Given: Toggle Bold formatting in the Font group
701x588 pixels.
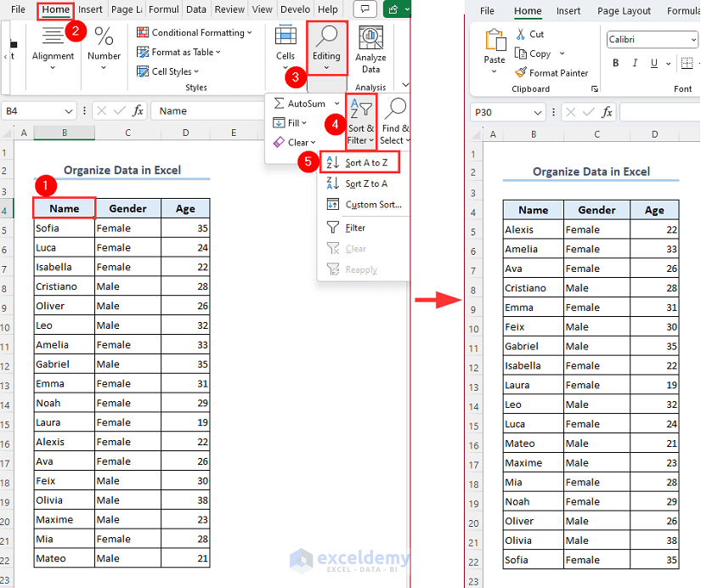Looking at the screenshot, I should coord(615,63).
